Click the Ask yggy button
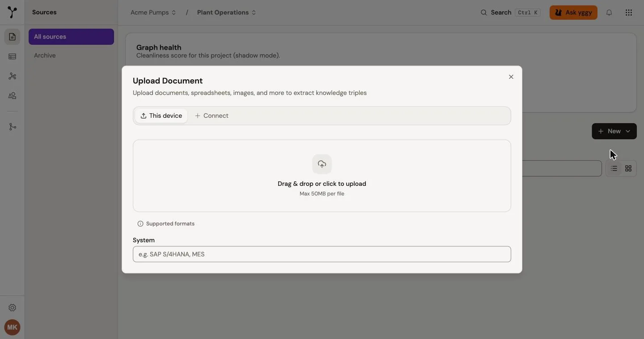644x339 pixels. point(573,13)
